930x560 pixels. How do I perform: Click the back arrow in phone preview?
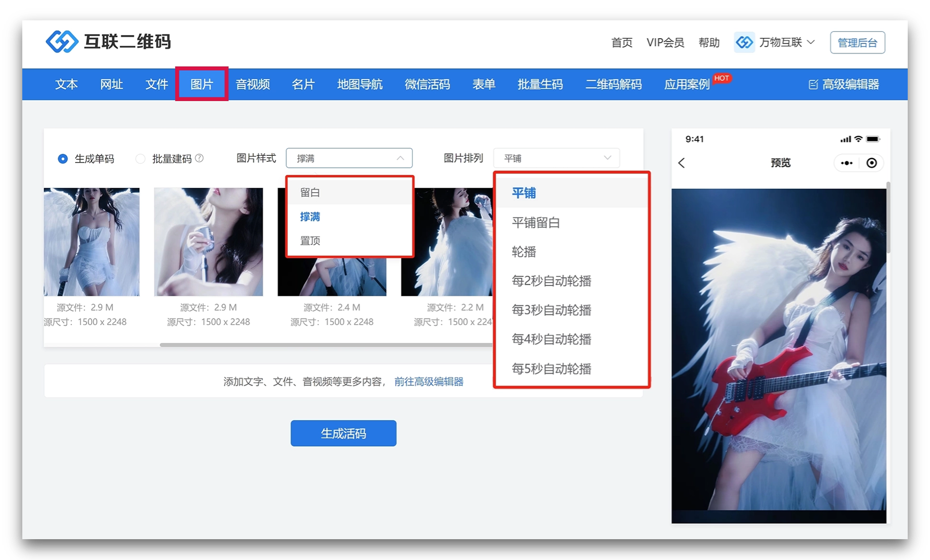(x=682, y=163)
